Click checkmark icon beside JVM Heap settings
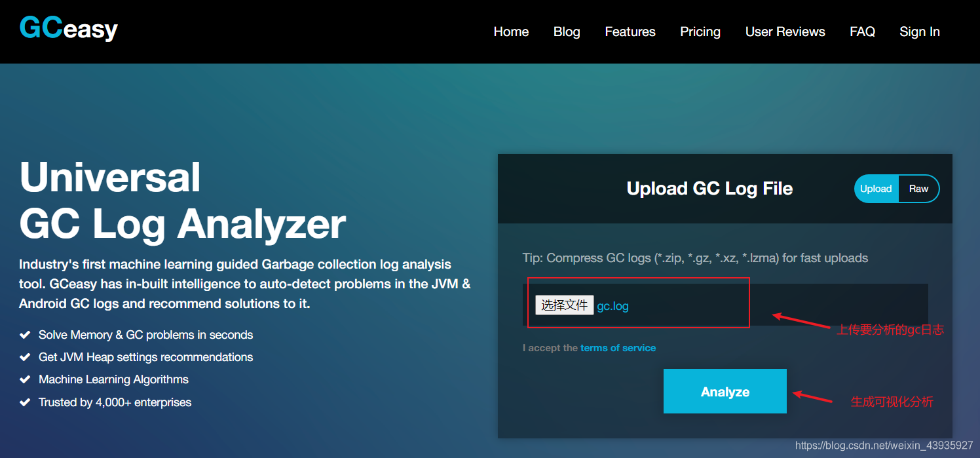This screenshot has height=458, width=980. (x=25, y=357)
